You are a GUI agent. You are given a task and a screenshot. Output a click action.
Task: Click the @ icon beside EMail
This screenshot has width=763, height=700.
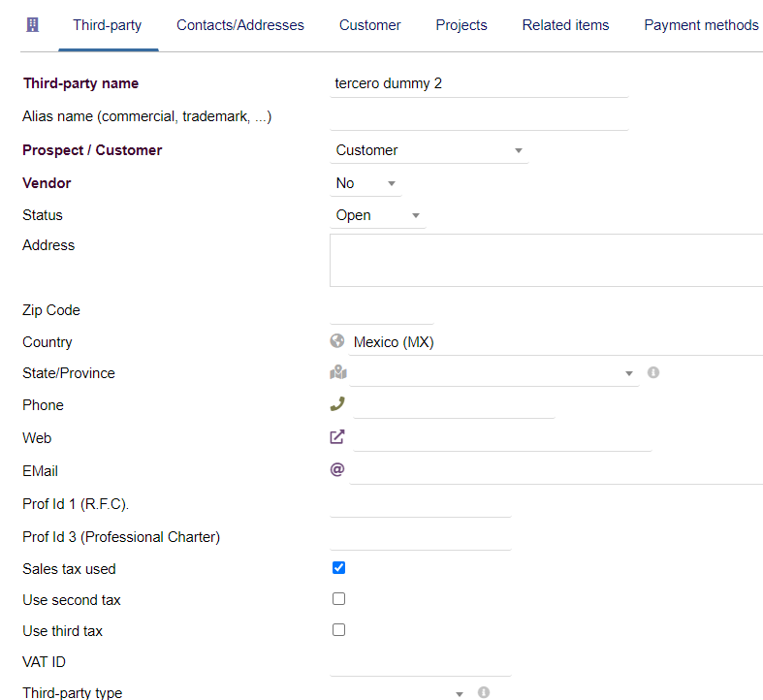(337, 470)
